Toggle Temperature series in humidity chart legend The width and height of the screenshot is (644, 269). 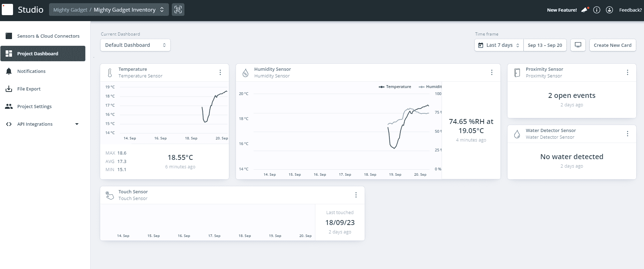pos(395,87)
